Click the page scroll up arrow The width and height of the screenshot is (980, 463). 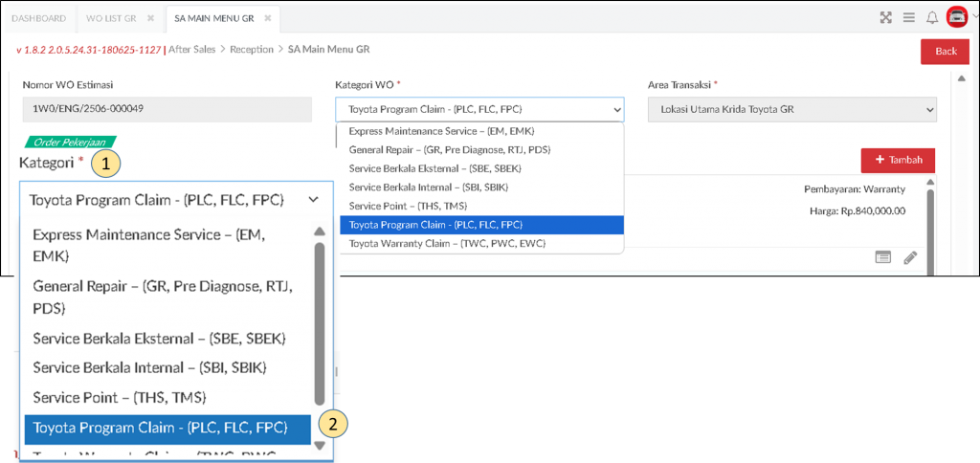click(x=961, y=78)
